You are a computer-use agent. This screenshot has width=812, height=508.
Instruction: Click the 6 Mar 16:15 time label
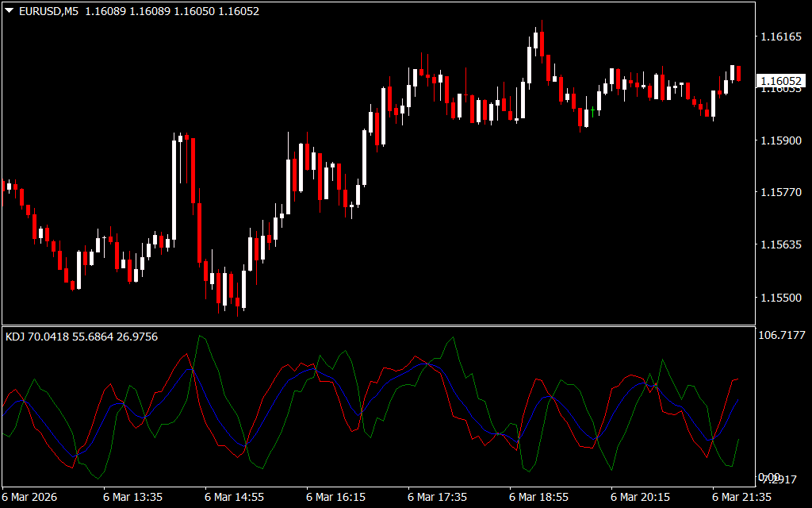click(335, 498)
